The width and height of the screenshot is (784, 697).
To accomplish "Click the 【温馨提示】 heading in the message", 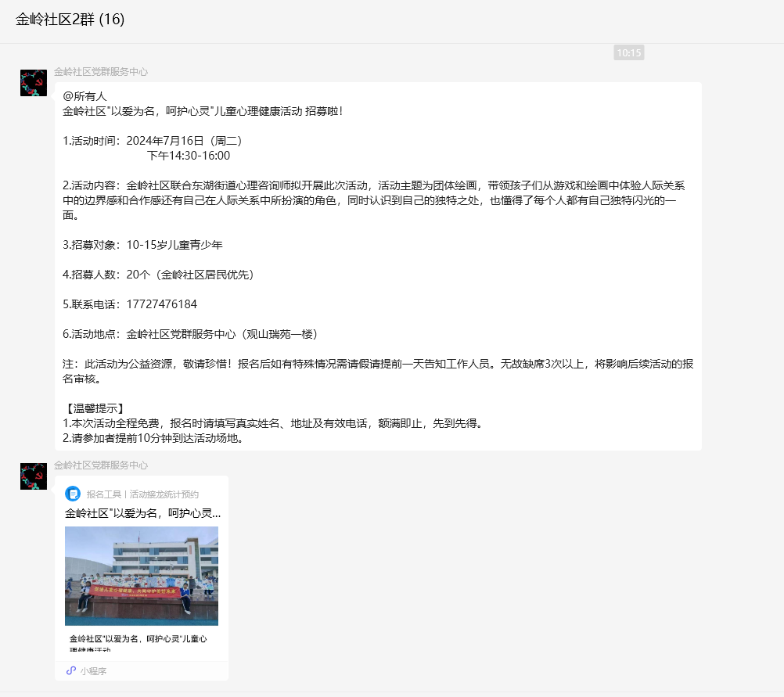I will [x=94, y=409].
